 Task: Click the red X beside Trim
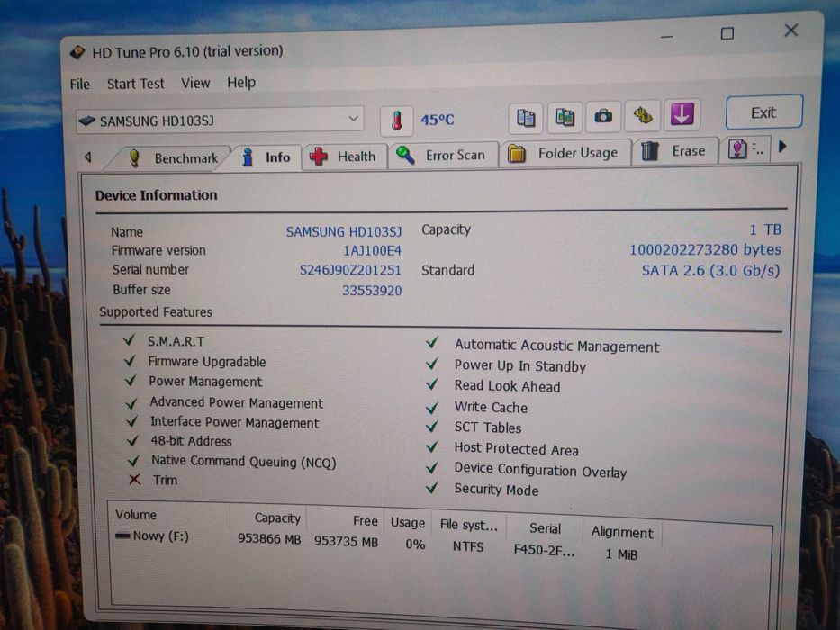134,480
